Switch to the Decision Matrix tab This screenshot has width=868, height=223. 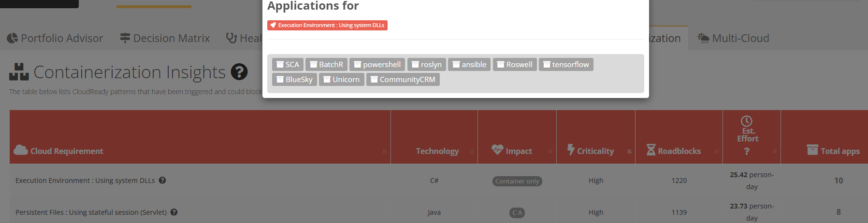165,38
